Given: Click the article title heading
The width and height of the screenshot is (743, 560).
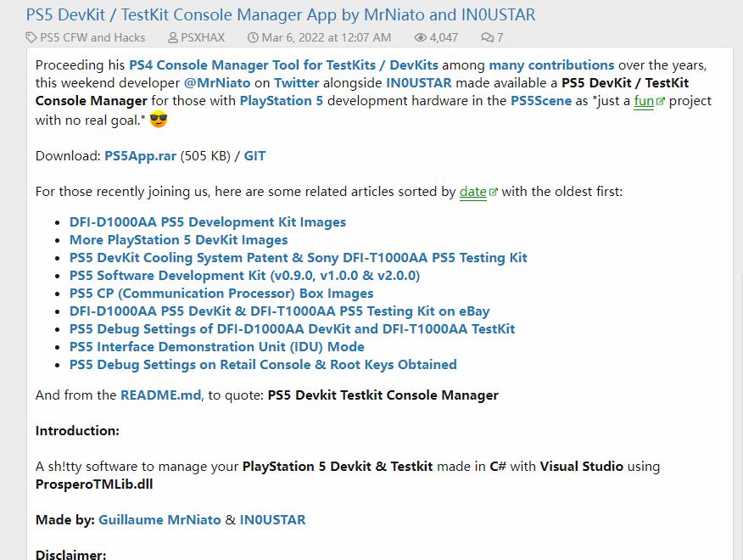Looking at the screenshot, I should coord(281,14).
